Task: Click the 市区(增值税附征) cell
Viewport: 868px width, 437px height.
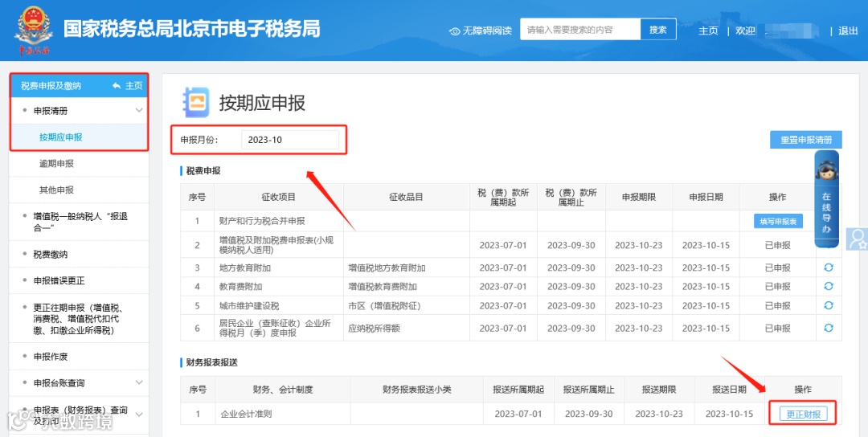Action: click(407, 305)
